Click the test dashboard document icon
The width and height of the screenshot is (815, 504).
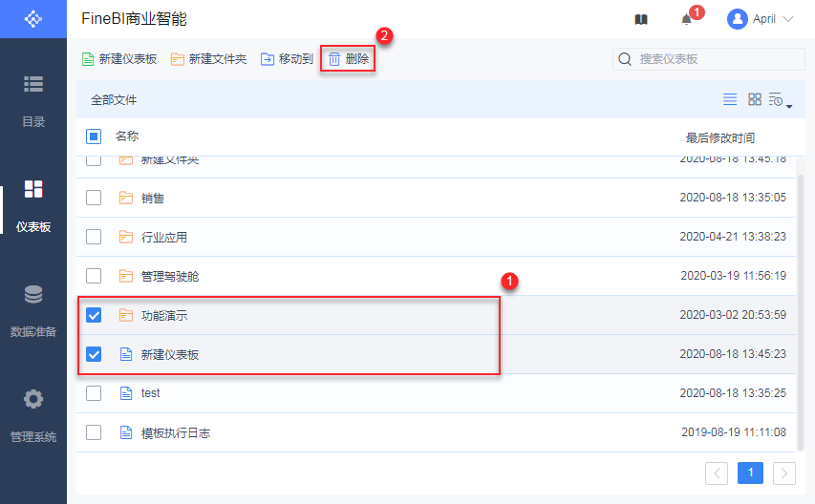(x=126, y=393)
